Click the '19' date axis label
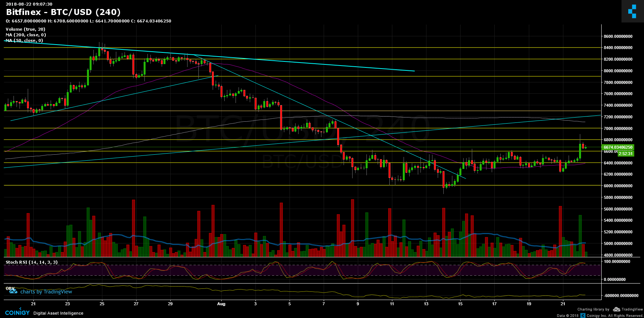 tap(529, 304)
